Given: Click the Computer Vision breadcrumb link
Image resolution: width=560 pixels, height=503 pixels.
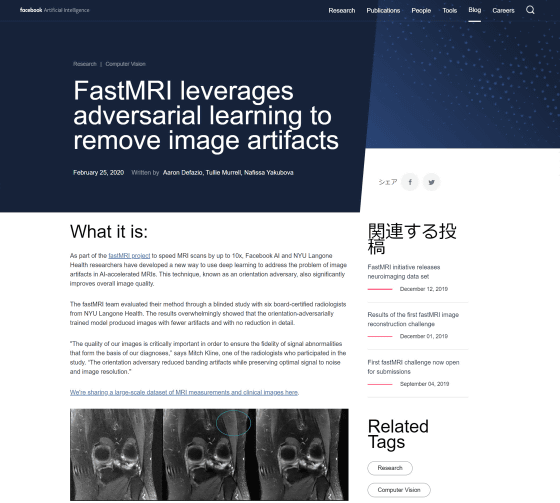Looking at the screenshot, I should pos(125,64).
